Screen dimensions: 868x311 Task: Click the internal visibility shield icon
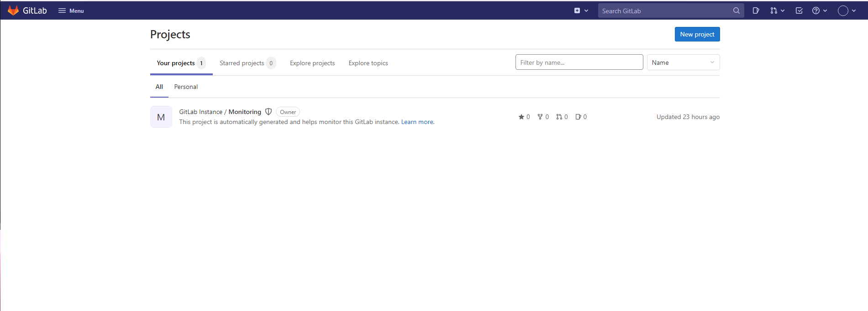[x=268, y=112]
